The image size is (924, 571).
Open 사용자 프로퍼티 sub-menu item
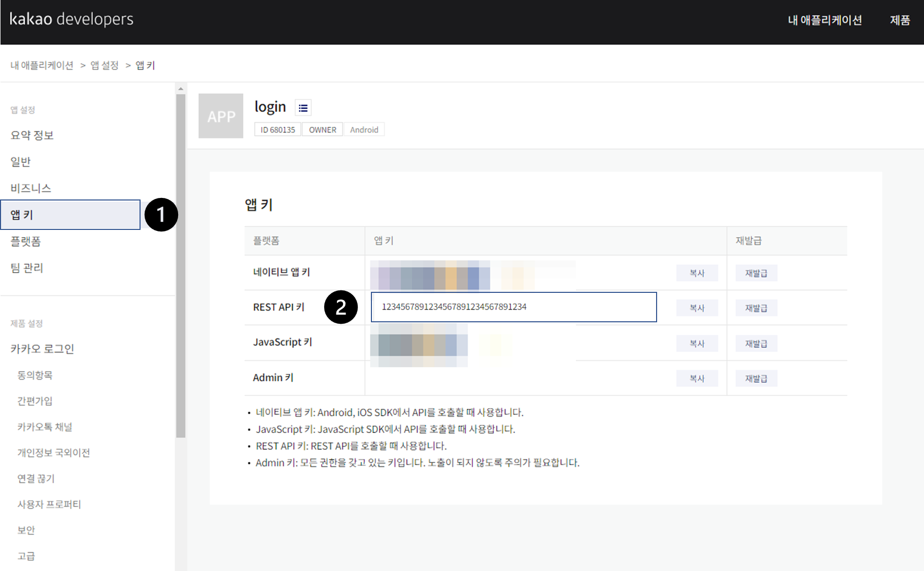49,505
